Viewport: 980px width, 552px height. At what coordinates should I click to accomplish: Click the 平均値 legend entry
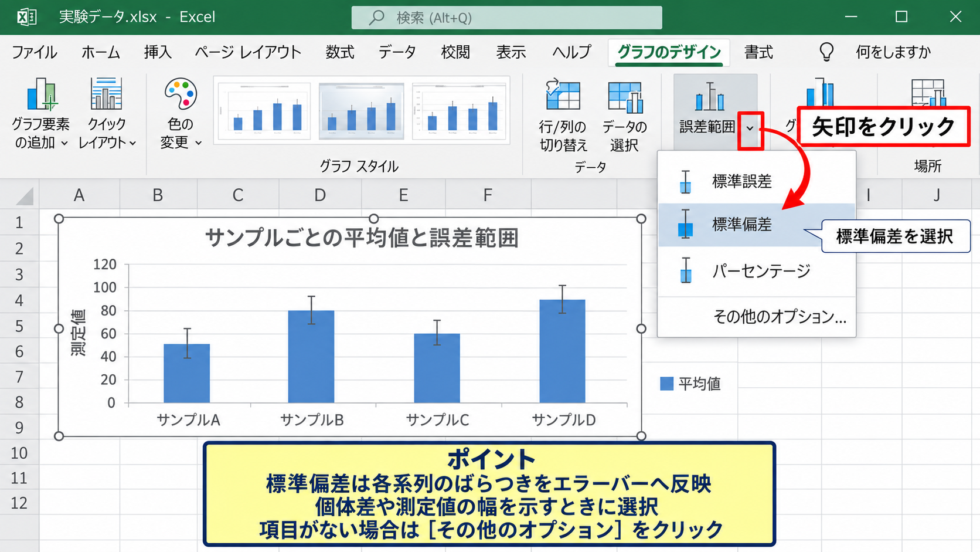(690, 384)
